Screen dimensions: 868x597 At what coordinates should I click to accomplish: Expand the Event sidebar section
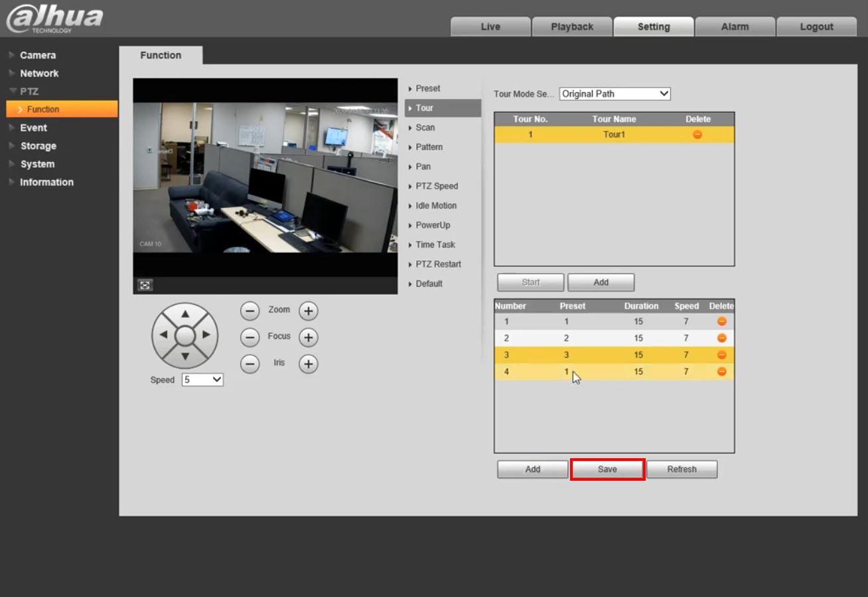click(x=33, y=128)
